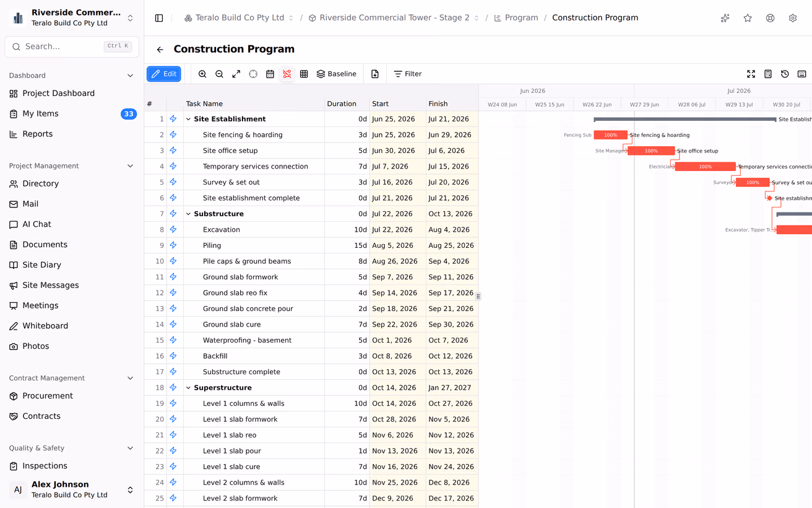Image resolution: width=812 pixels, height=508 pixels.
Task: Zoom in on the Gantt timeline
Action: coord(202,74)
